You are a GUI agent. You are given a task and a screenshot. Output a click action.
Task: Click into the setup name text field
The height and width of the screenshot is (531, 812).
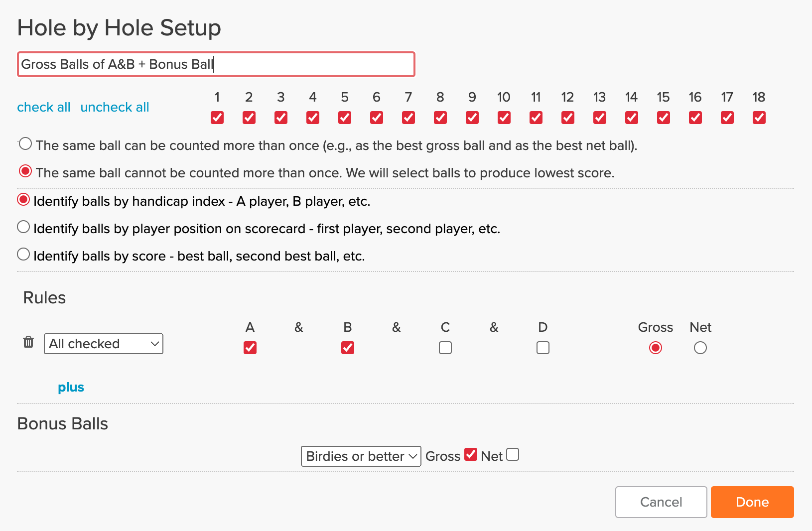pyautogui.click(x=216, y=64)
